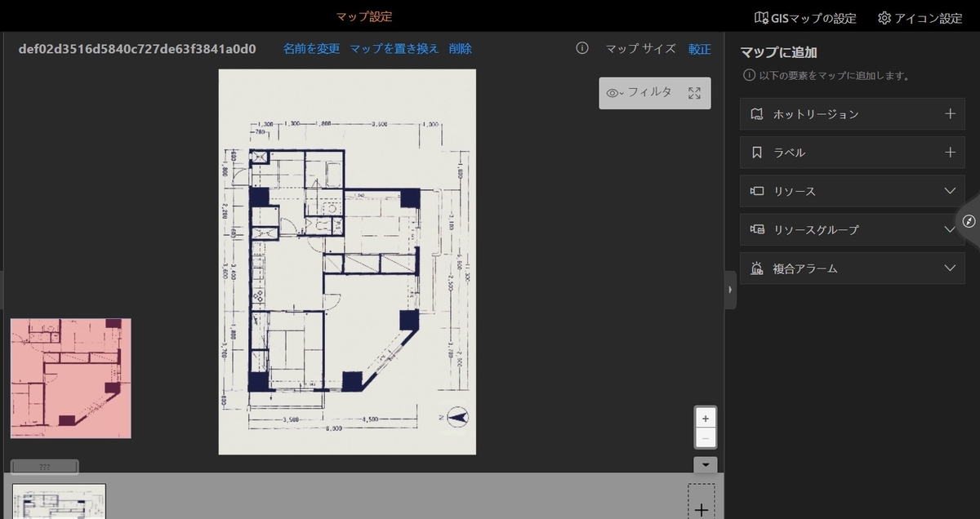Click 削除 link
This screenshot has height=519, width=980.
tap(461, 49)
